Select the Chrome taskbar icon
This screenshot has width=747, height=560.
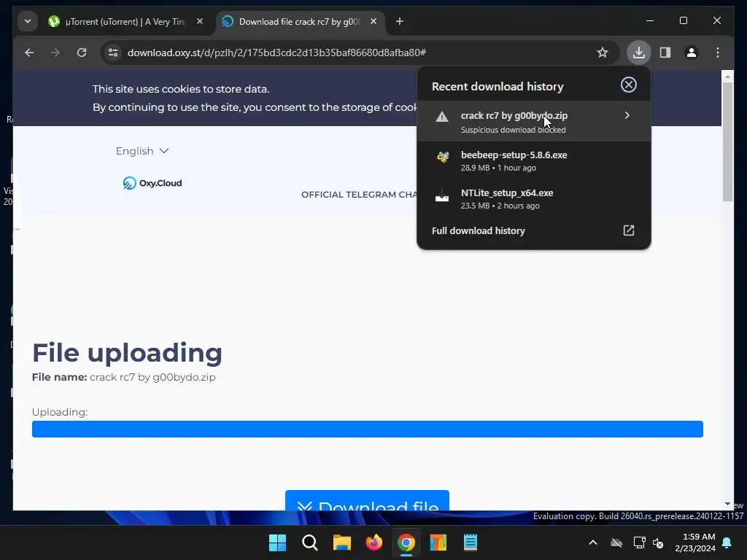[406, 542]
